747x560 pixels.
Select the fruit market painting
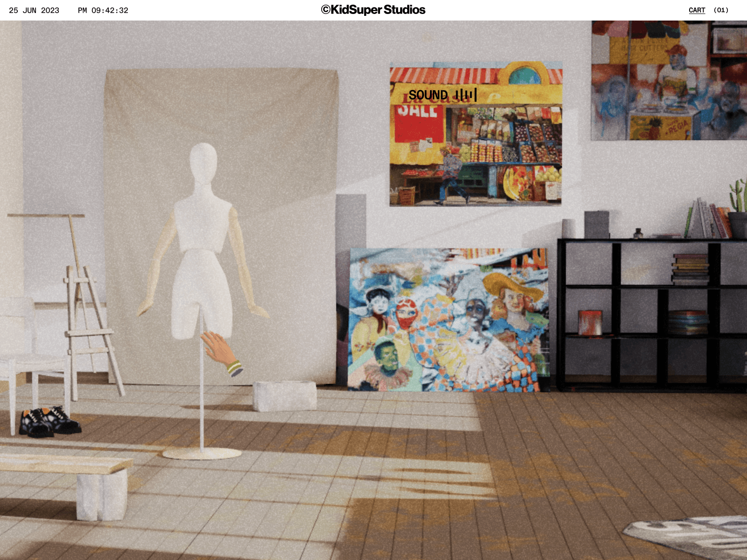(476, 134)
